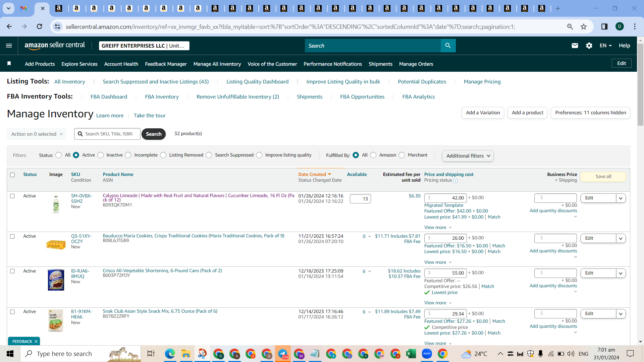Tick the select-all checkbox in table header

point(12,175)
